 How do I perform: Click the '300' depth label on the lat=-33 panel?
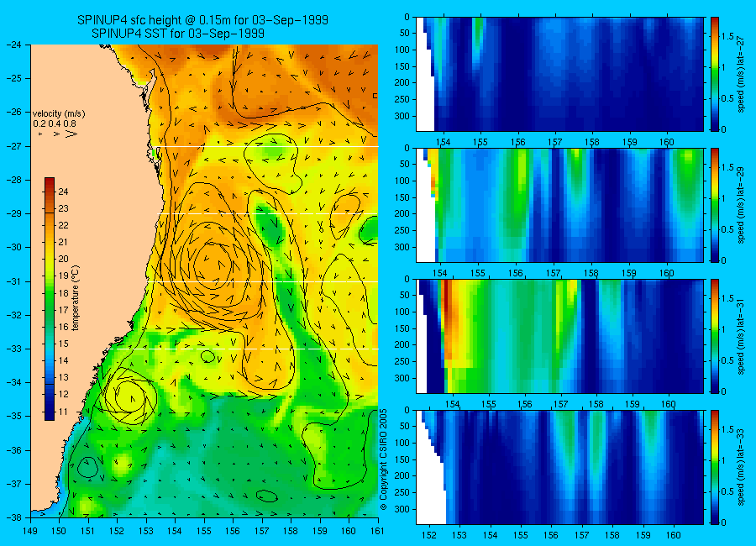point(402,509)
